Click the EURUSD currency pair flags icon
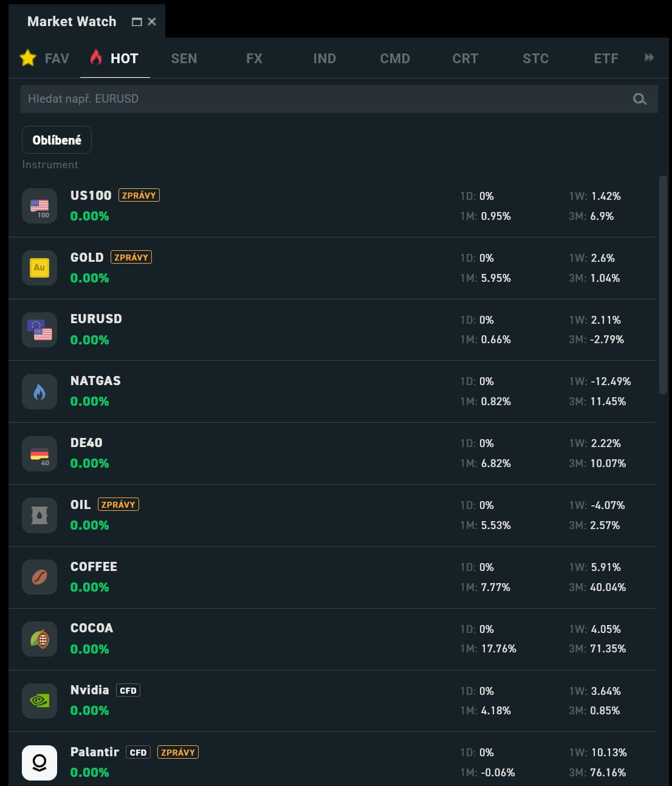672x786 pixels. point(39,330)
